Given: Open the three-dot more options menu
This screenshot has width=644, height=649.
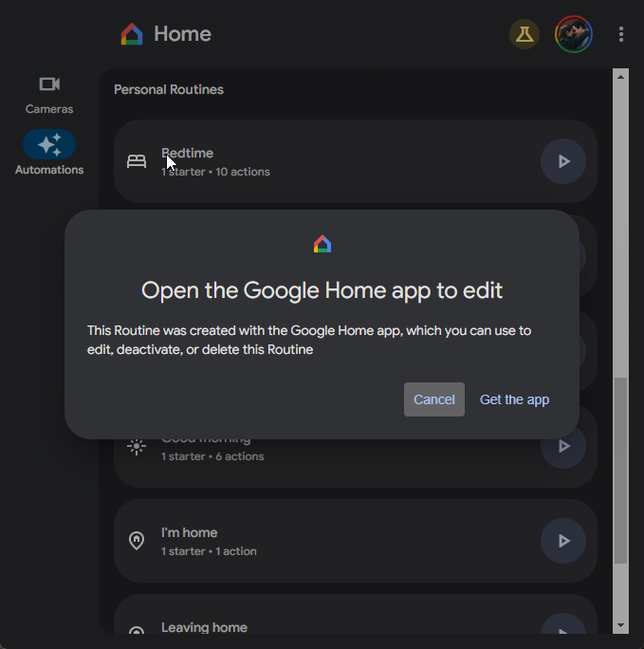Looking at the screenshot, I should pyautogui.click(x=621, y=35).
